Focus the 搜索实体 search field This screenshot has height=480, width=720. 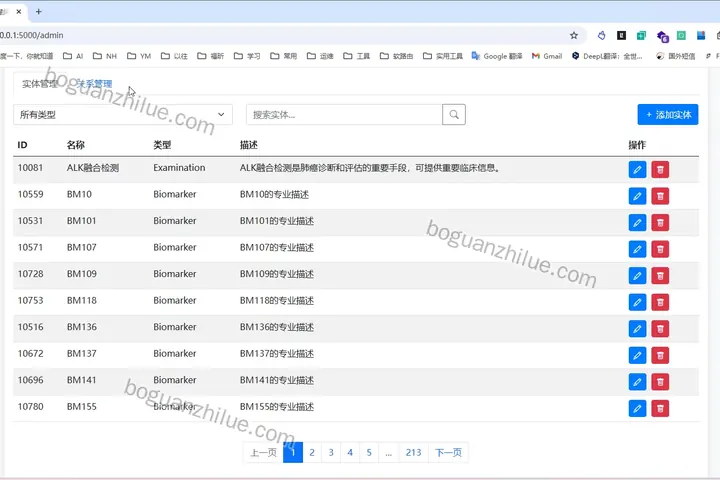(344, 114)
